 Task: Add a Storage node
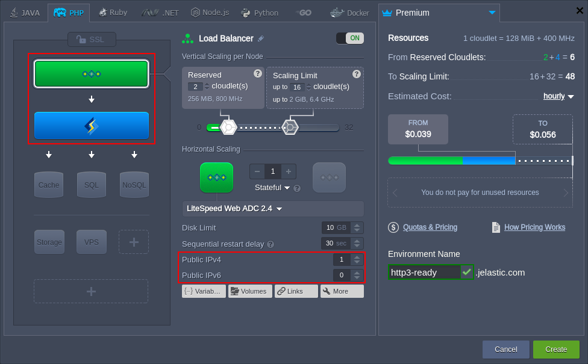[x=49, y=242]
